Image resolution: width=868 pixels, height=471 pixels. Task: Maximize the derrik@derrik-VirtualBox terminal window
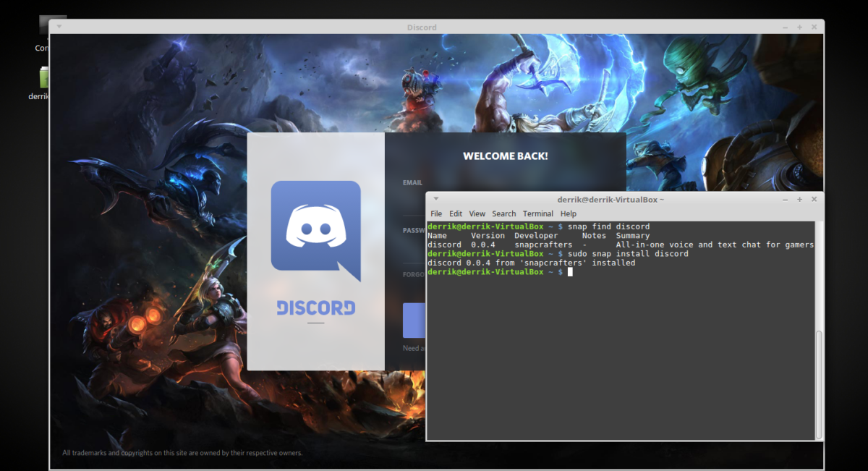(x=799, y=199)
